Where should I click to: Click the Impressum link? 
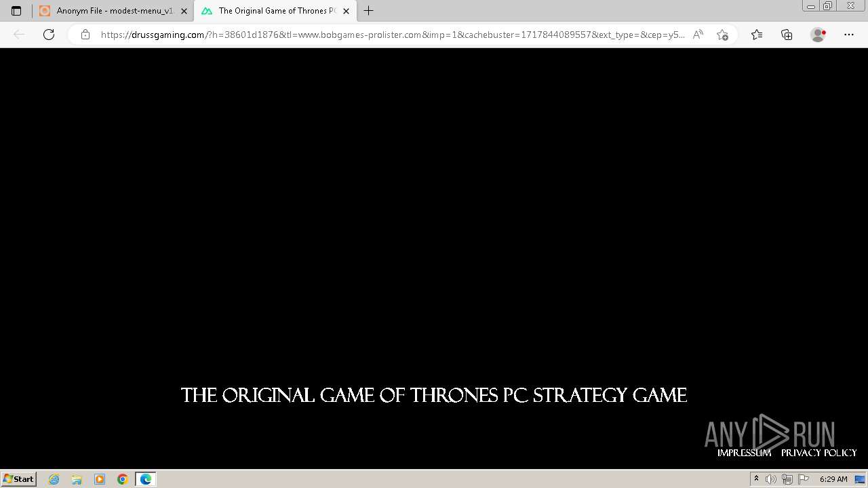pos(744,453)
